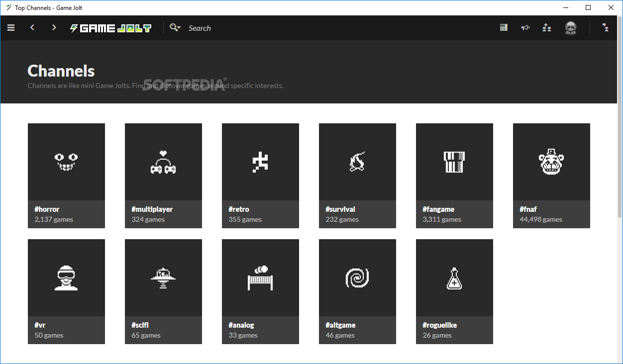Viewport: 623px width, 364px height.
Task: Open the altgame spiral icon
Action: pos(357,277)
